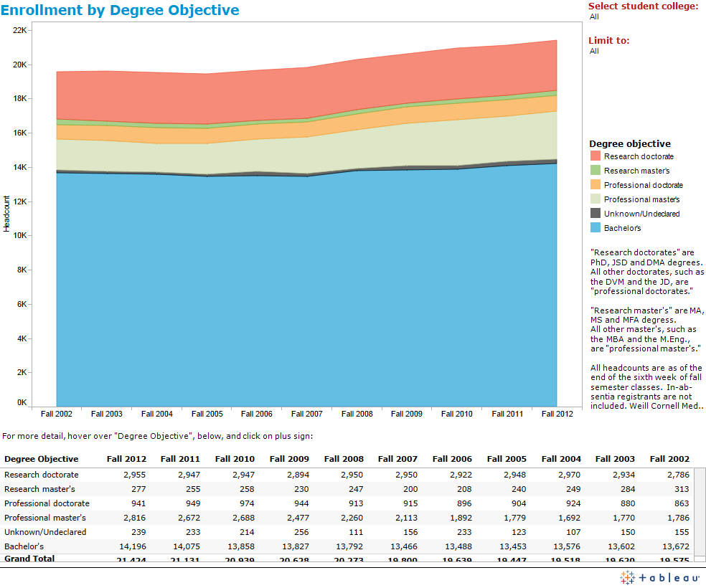This screenshot has width=706, height=588.
Task: Select the Research doctorate table row label
Action: point(42,475)
